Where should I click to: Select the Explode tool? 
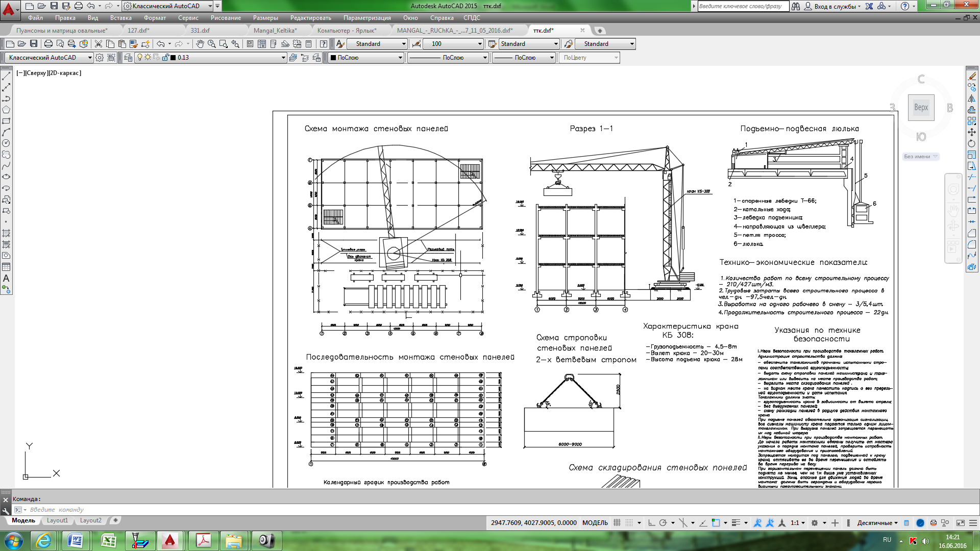point(972,267)
